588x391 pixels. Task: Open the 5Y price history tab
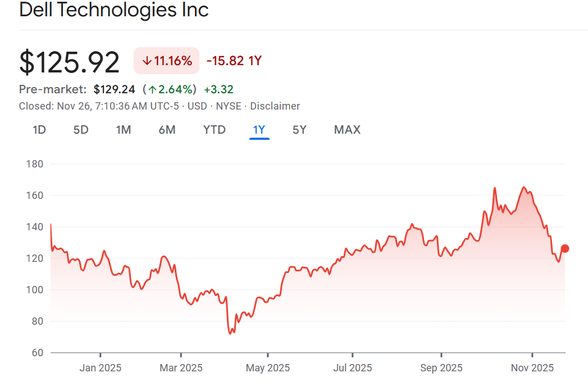click(299, 130)
